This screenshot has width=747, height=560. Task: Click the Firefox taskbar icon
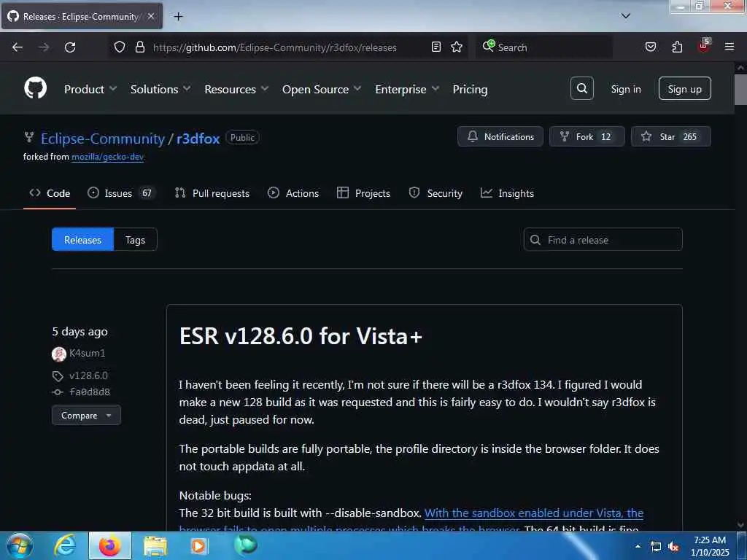pyautogui.click(x=109, y=545)
